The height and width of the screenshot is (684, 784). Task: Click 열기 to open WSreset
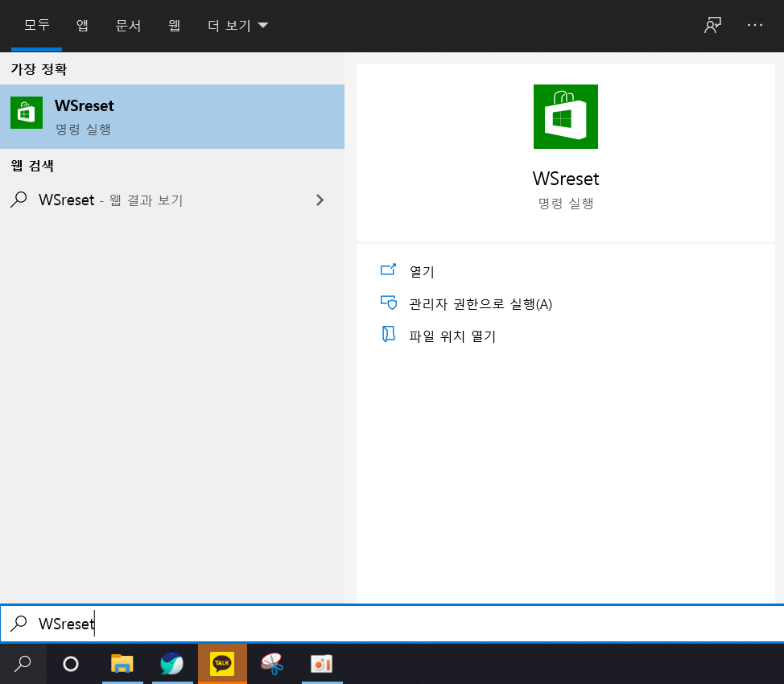[422, 271]
